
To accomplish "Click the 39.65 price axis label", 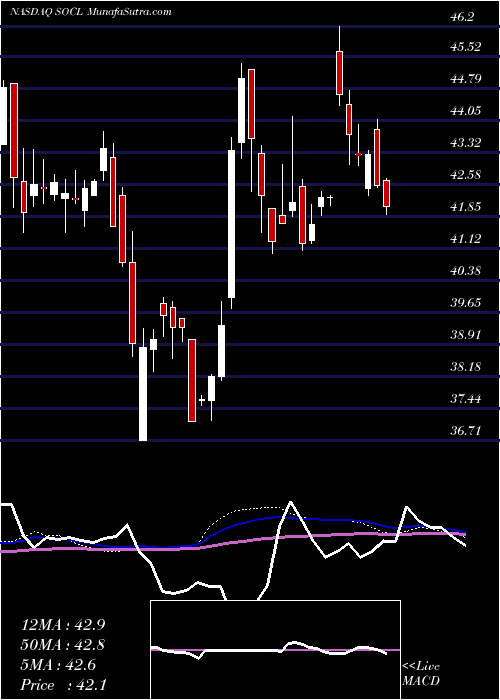I will (x=466, y=302).
